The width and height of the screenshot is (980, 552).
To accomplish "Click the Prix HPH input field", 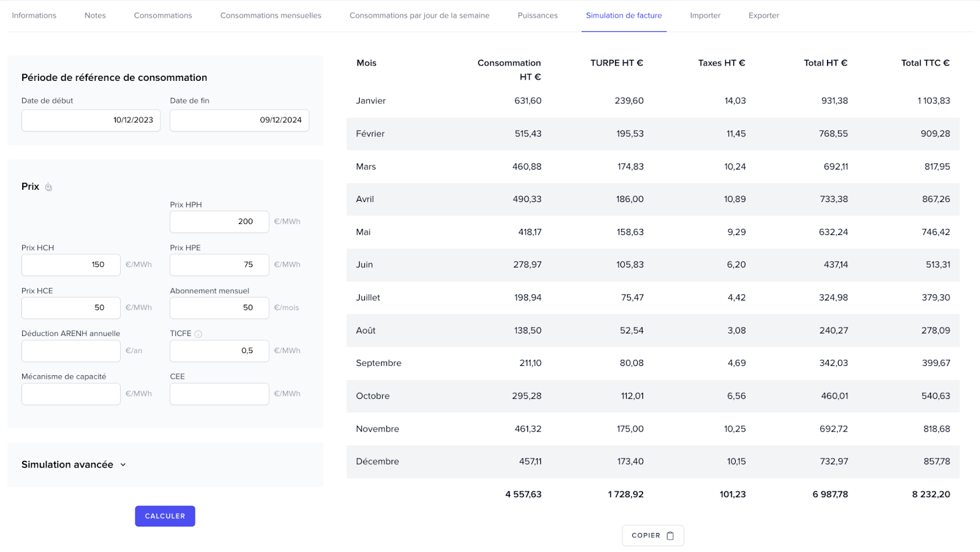I will [x=219, y=222].
